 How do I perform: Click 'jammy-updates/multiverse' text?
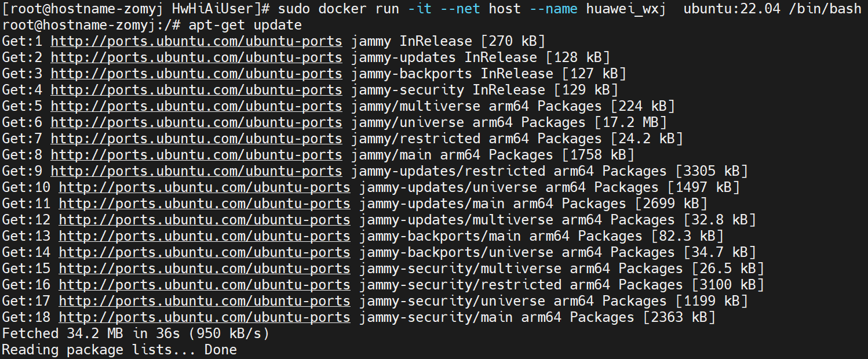[456, 220]
